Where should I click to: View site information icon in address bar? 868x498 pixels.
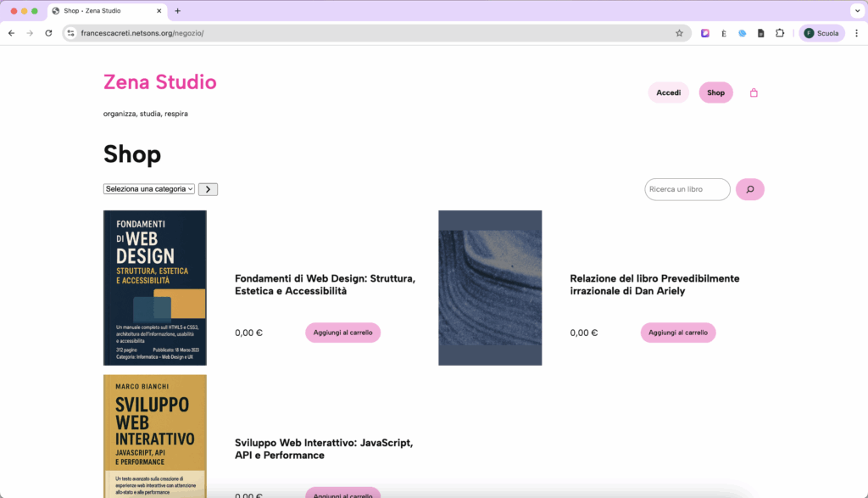(71, 33)
